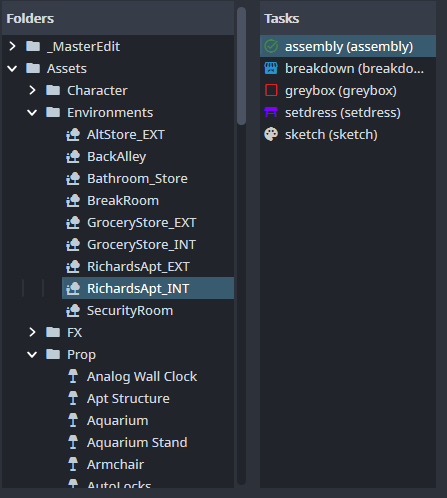This screenshot has height=498, width=447.
Task: Collapse the Prop folder chevron
Action: [x=32, y=355]
